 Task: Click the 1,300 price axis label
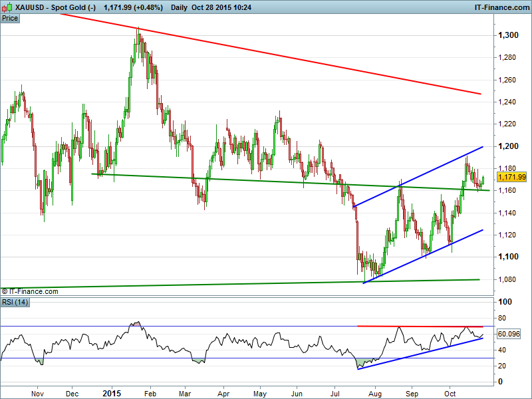509,35
